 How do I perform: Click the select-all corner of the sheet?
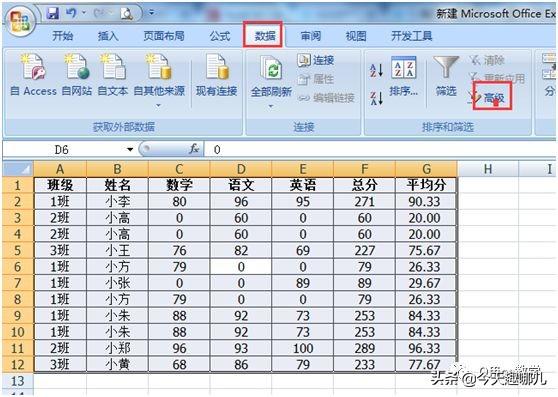point(18,169)
